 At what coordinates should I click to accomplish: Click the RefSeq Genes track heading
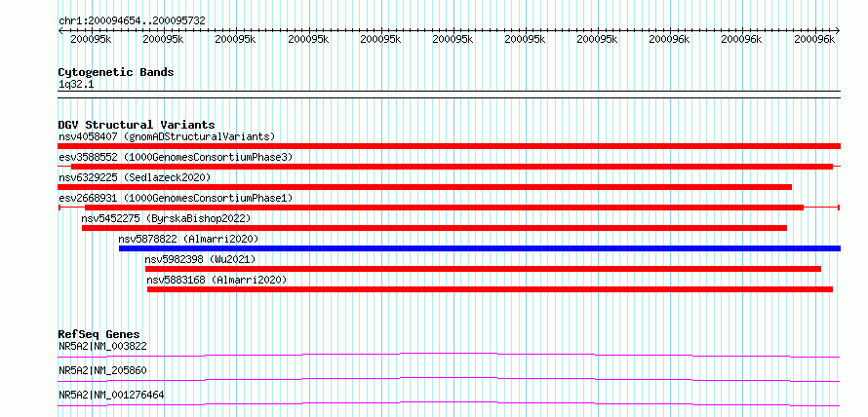click(99, 334)
